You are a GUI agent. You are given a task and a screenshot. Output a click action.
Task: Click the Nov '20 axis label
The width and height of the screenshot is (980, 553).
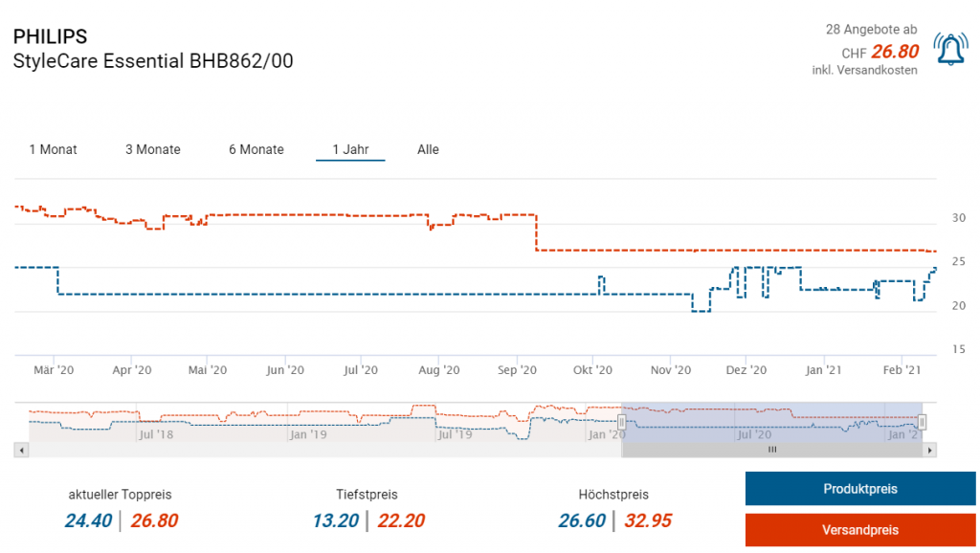pyautogui.click(x=671, y=370)
